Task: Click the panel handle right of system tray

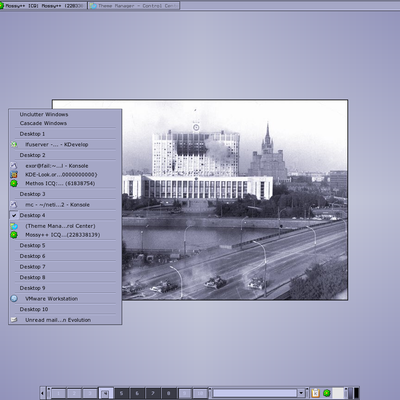Action: [346, 393]
